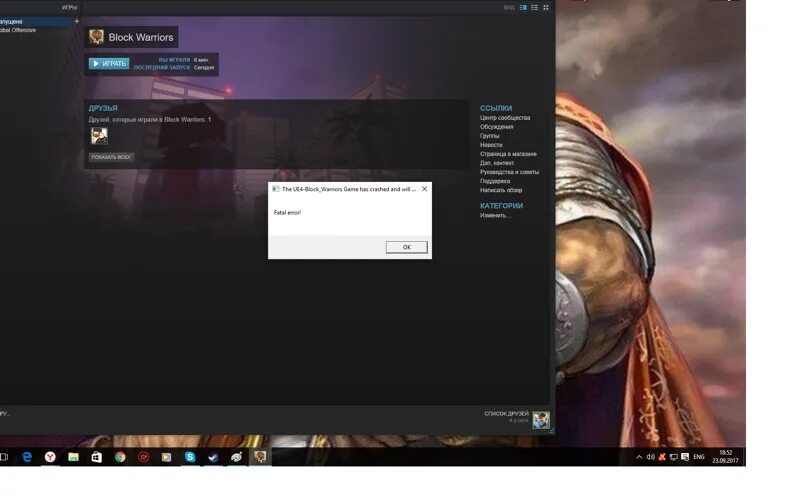The width and height of the screenshot is (800, 500).
Task: Switch to detail view mode icon
Action: [x=523, y=7]
